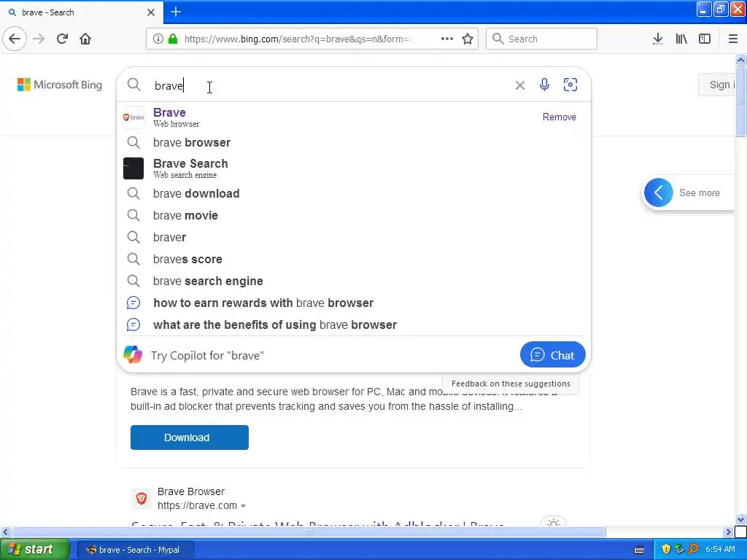Screen dimensions: 747x560
Task: Toggle the sidebar icon in toolbar
Action: coord(705,39)
